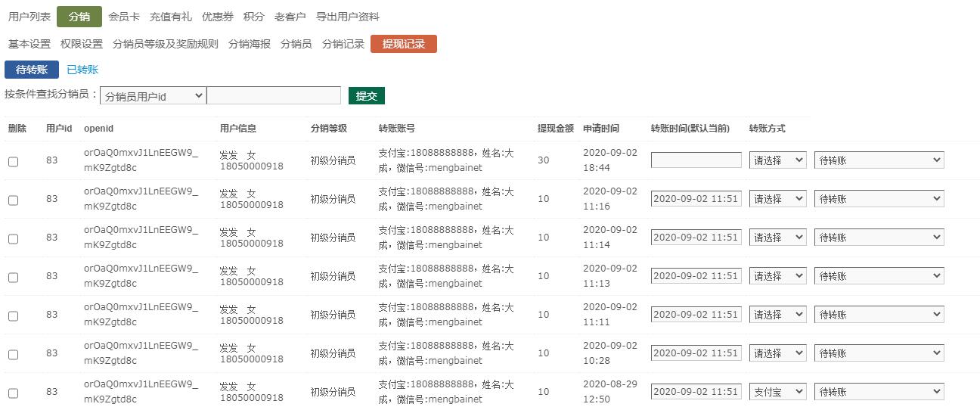The height and width of the screenshot is (407, 980).
Task: Select the 提现记录 tab
Action: click(404, 45)
